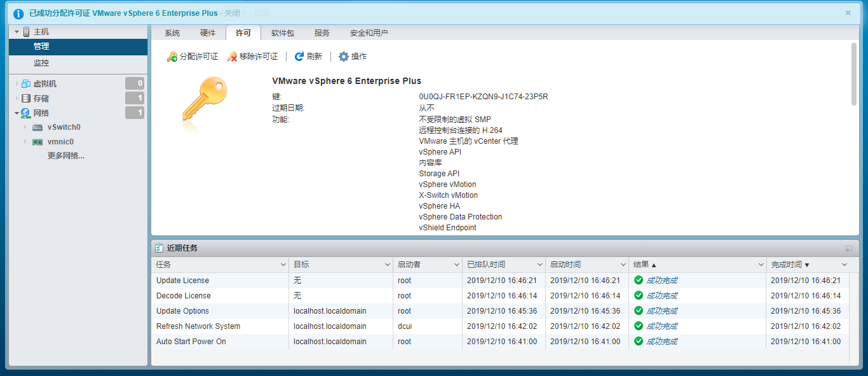Select the Update License task row
The height and width of the screenshot is (376, 868).
tap(500, 281)
